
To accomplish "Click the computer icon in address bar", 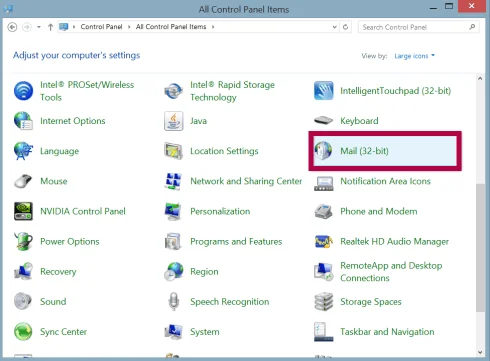I will [63, 27].
